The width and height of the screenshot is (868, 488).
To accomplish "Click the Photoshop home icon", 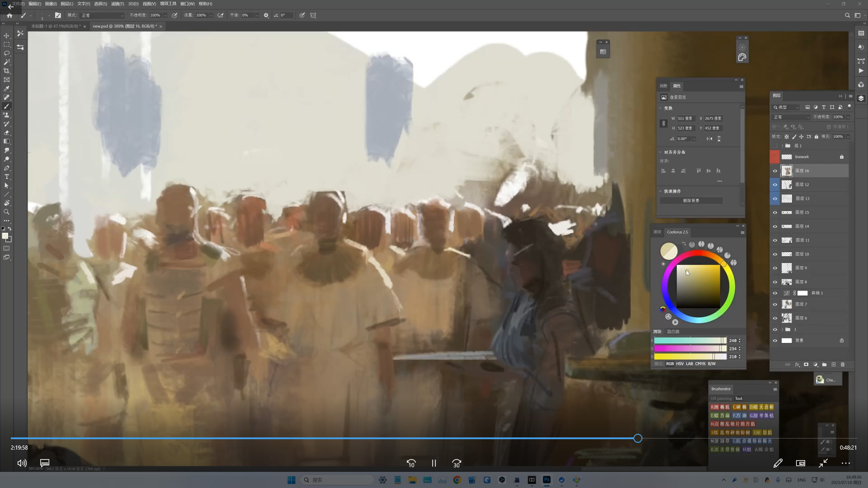I will click(x=9, y=15).
